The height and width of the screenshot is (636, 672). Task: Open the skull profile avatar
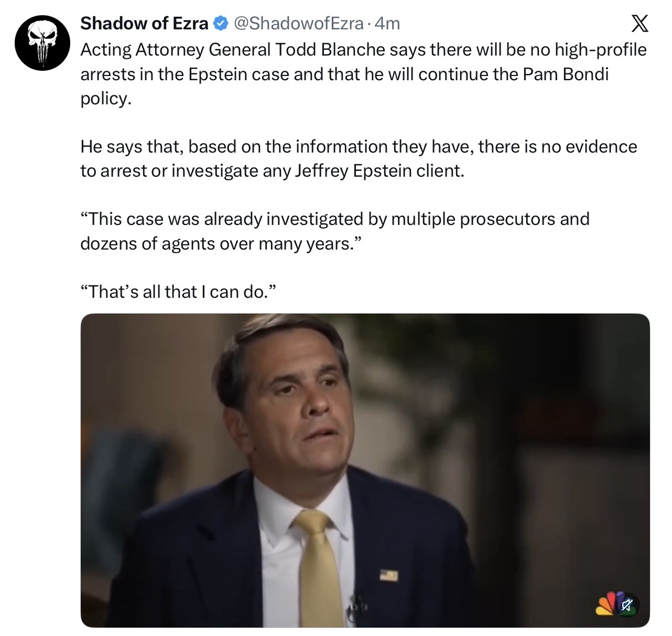[42, 43]
